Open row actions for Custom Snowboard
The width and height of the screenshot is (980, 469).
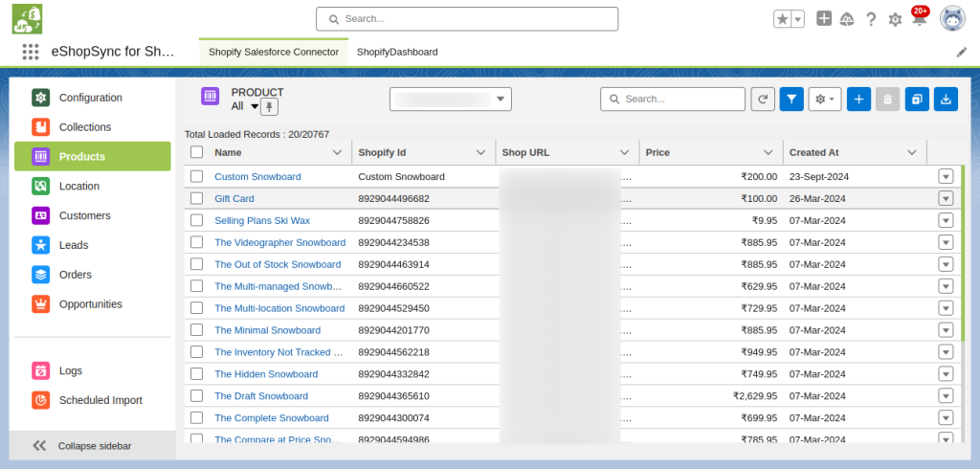(x=946, y=176)
